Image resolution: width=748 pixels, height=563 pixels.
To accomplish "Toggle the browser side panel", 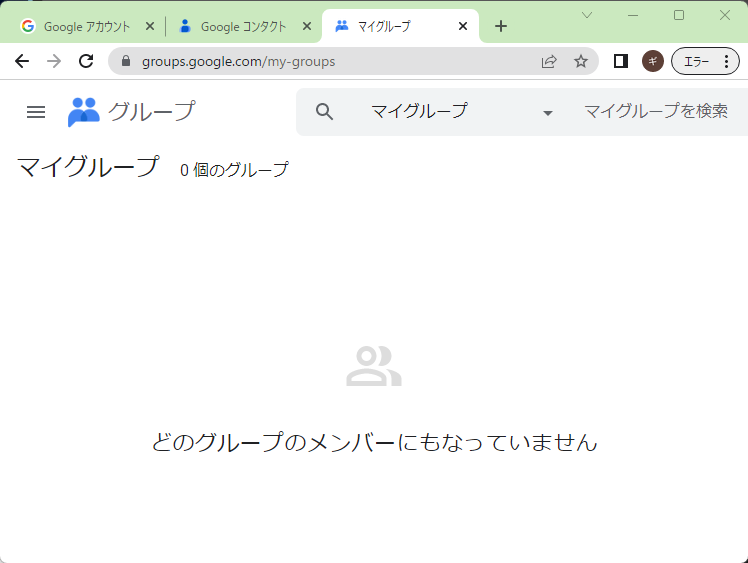I will coord(621,61).
